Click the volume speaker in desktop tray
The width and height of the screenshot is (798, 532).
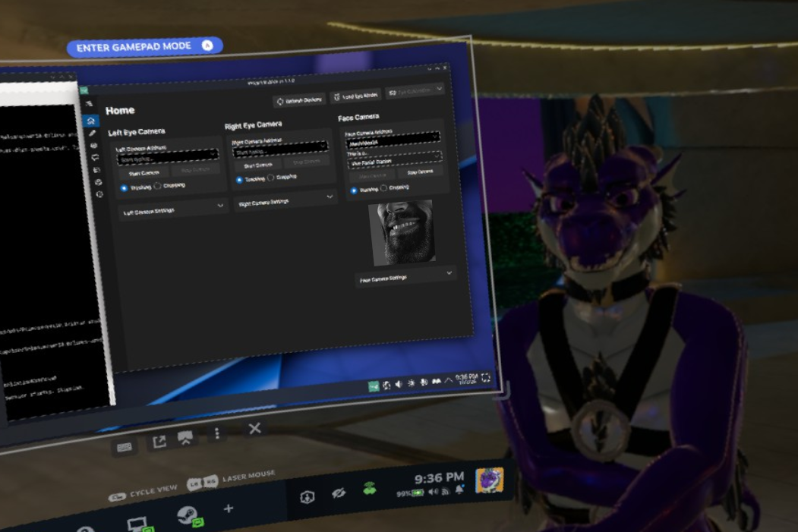coord(399,384)
